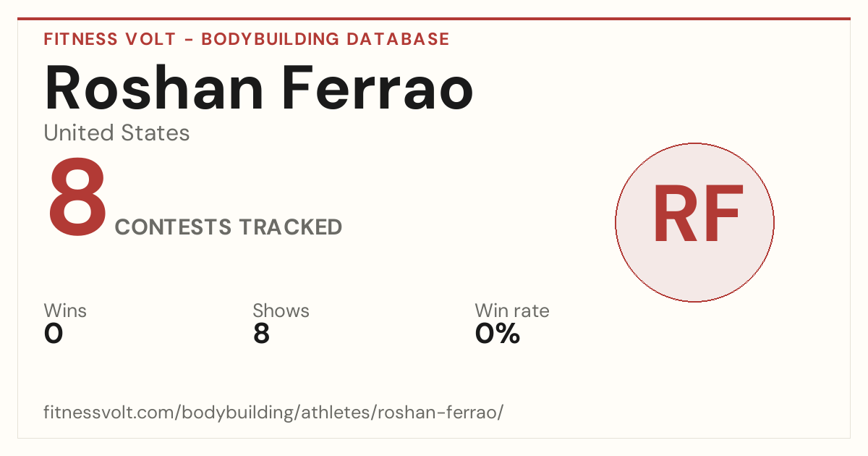Click the word Ferrao in title

point(378,86)
